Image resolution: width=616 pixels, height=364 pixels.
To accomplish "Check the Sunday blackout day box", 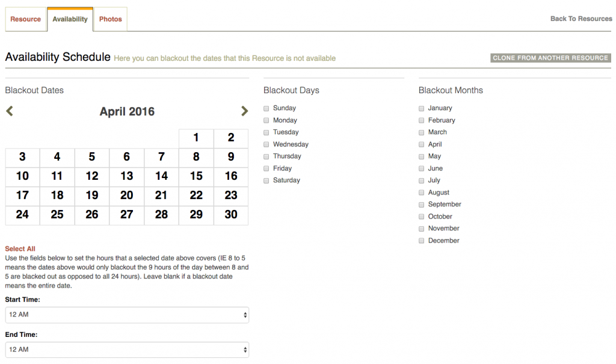I will 266,108.
